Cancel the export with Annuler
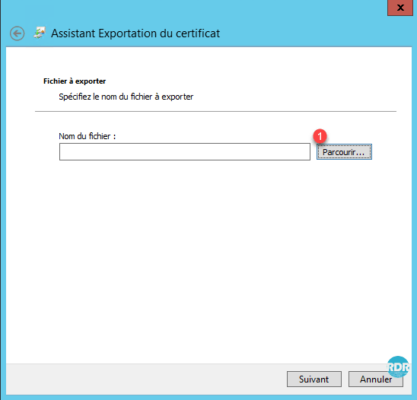Viewport: 417px width, 400px height. [x=376, y=379]
